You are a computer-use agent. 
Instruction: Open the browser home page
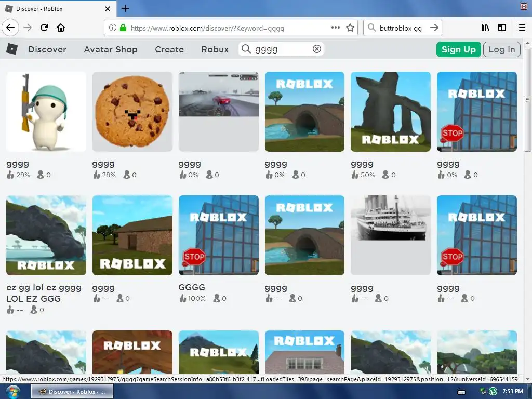pyautogui.click(x=61, y=28)
